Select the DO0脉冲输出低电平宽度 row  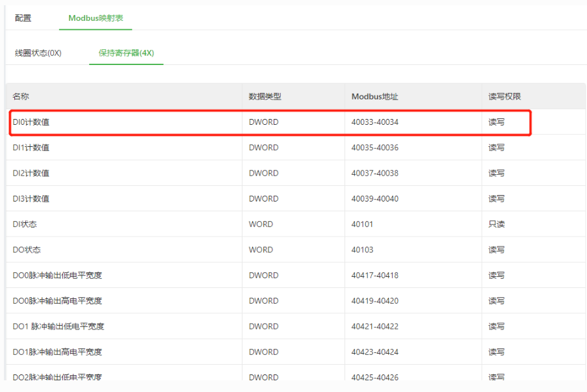click(x=296, y=275)
